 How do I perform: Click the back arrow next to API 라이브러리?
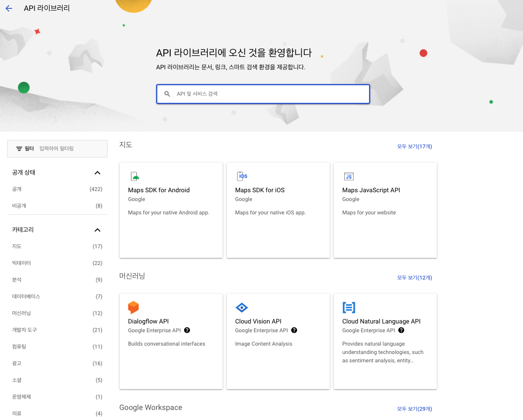coord(9,8)
